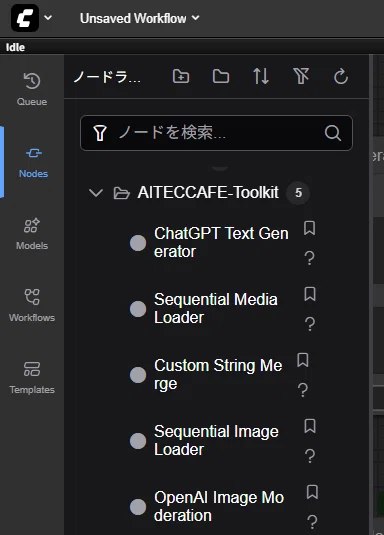Image resolution: width=384 pixels, height=535 pixels.
Task: Open the Unsaved Workflow dropdown
Action: 139,18
